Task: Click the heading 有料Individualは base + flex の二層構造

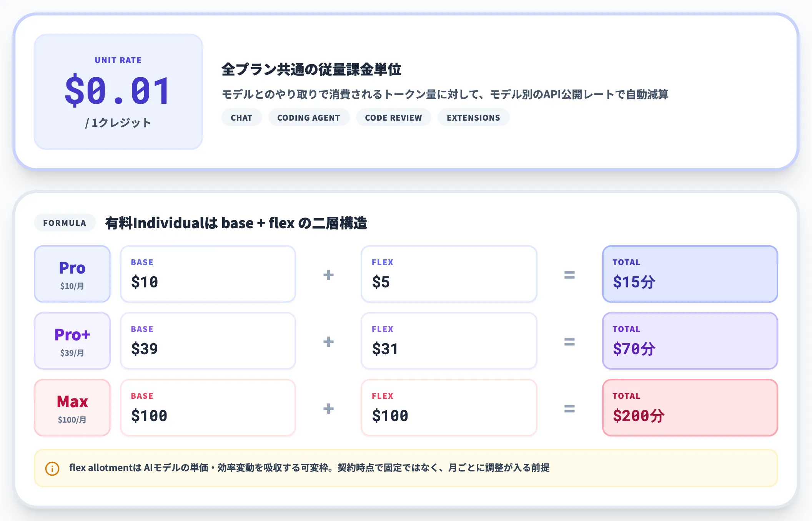Action: click(x=236, y=223)
